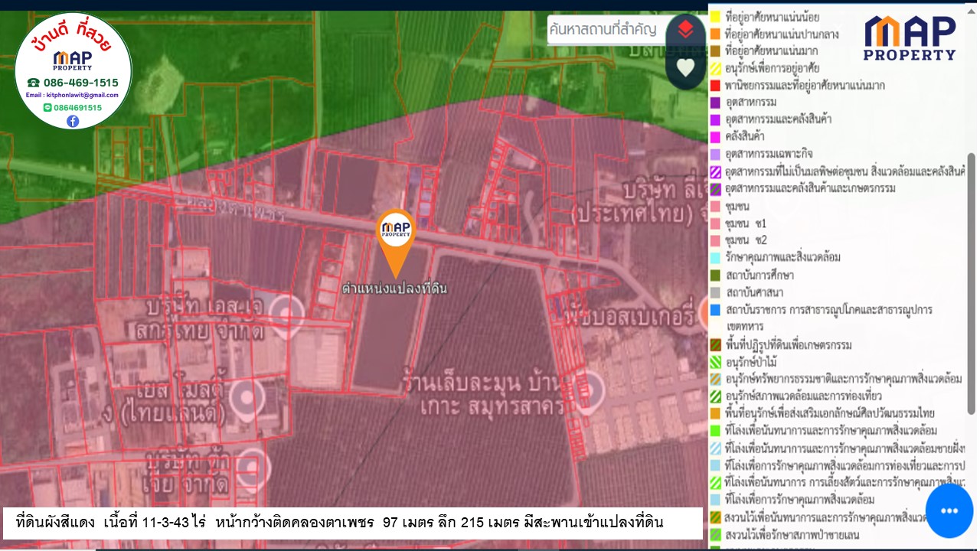Click the green phone icon beside 086-469-1515
This screenshot has width=980, height=551.
(33, 83)
